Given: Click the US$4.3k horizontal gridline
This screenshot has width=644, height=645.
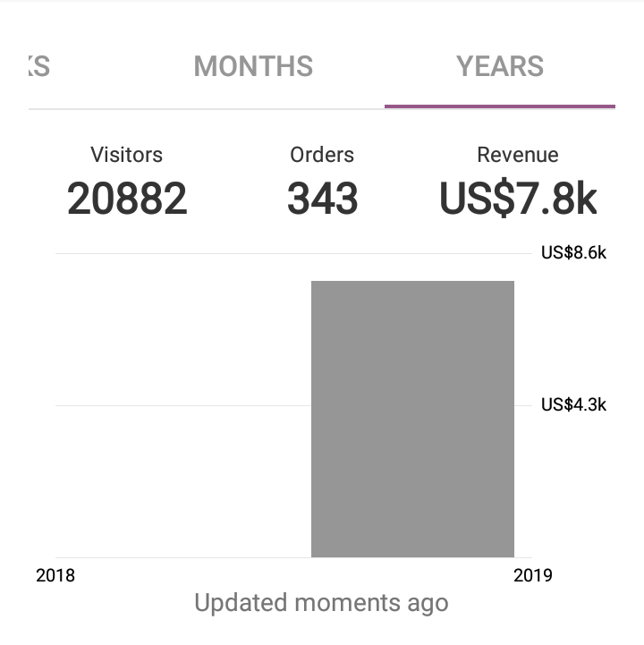Looking at the screenshot, I should click(179, 405).
